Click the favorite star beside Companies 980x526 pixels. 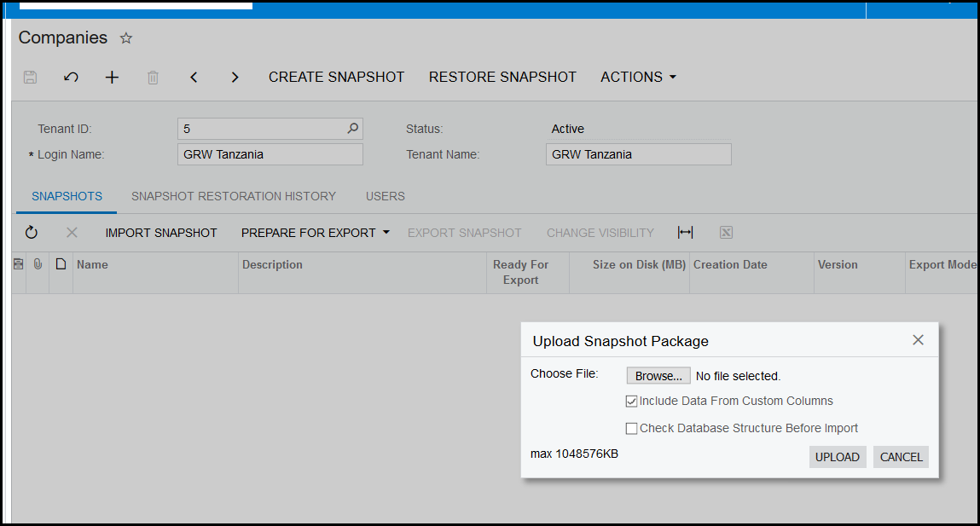click(126, 38)
